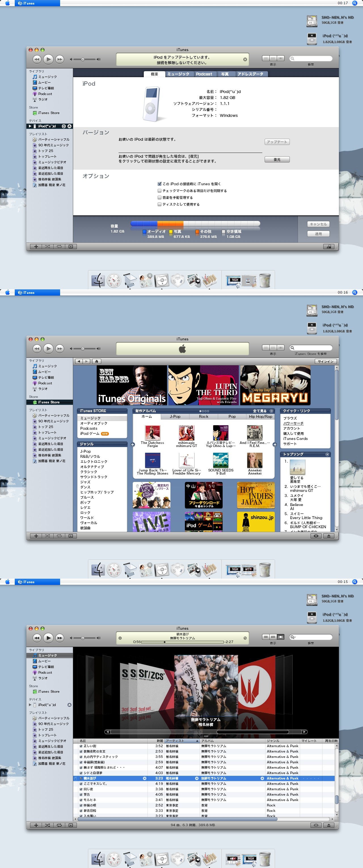Viewport: 363px width, 868px height.
Task: Open パワーサーチ quick link
Action: click(x=293, y=424)
